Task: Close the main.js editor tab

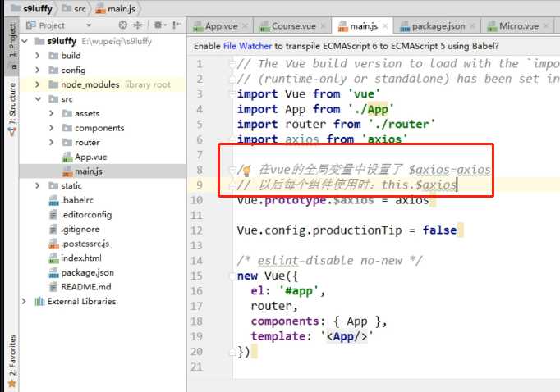Action: click(x=385, y=25)
